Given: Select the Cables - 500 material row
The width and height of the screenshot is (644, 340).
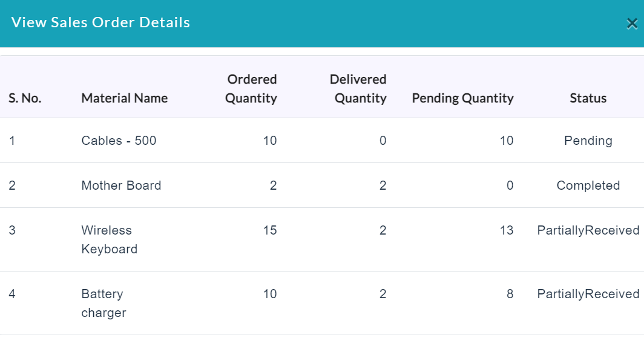Looking at the screenshot, I should [x=322, y=141].
